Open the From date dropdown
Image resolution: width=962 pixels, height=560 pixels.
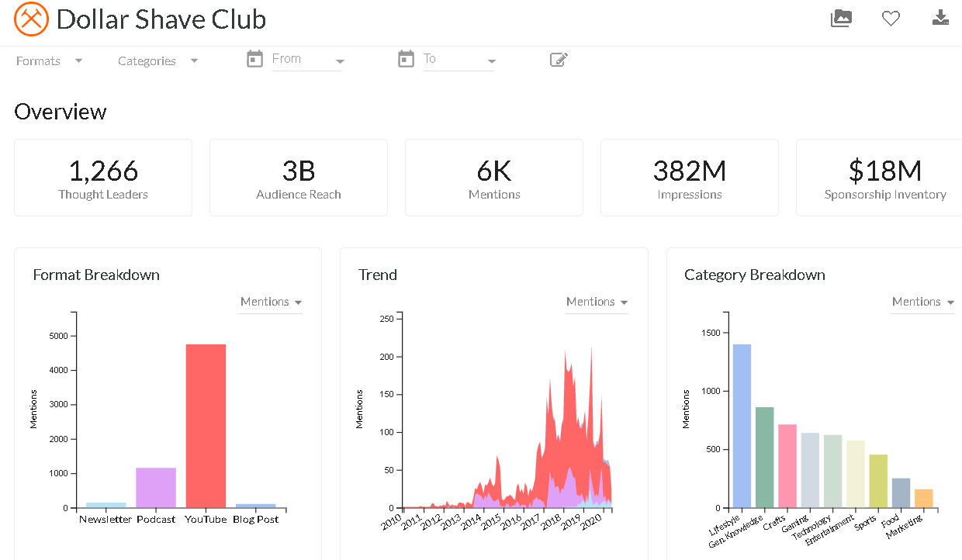[x=307, y=60]
